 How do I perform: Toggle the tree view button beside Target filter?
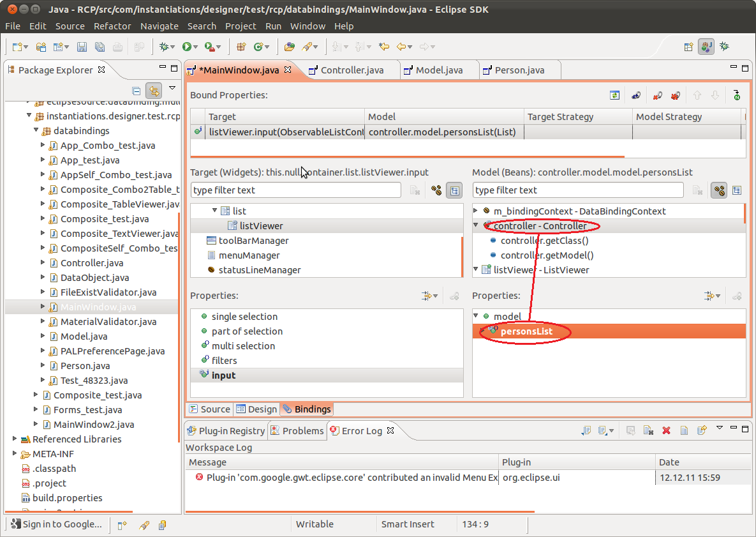pos(454,190)
